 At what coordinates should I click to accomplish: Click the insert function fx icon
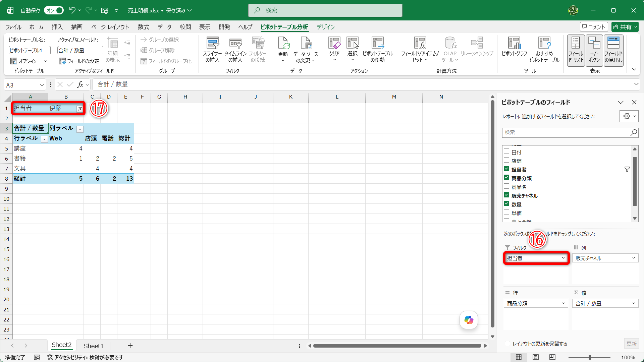click(80, 84)
